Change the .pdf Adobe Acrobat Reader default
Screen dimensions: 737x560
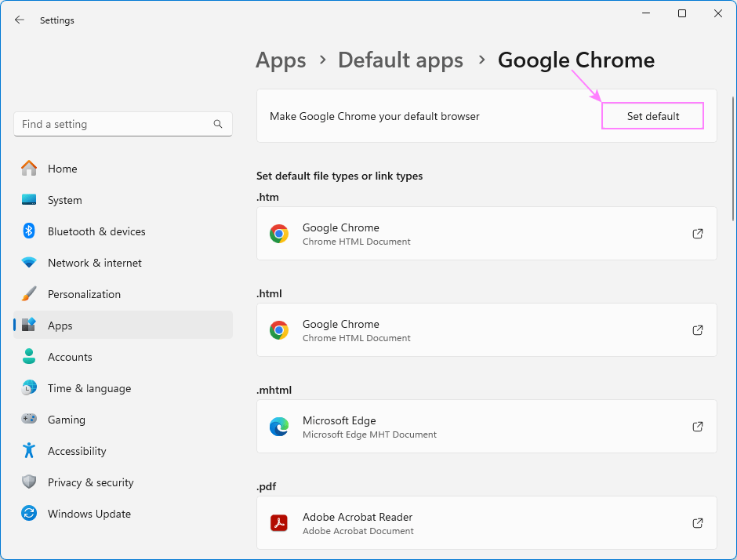[486, 522]
